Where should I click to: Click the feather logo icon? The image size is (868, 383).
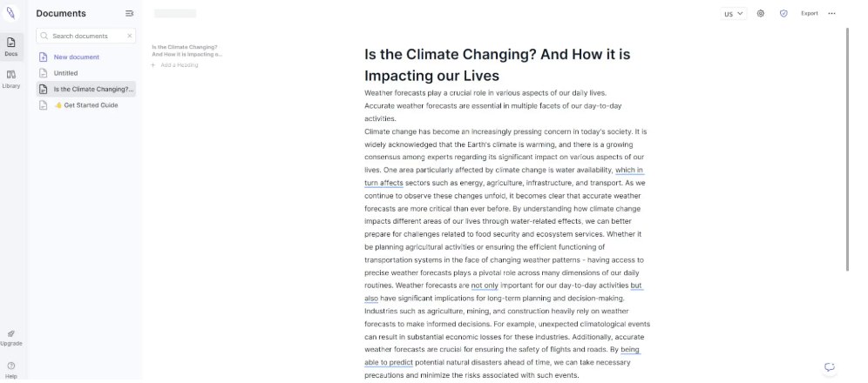(11, 13)
